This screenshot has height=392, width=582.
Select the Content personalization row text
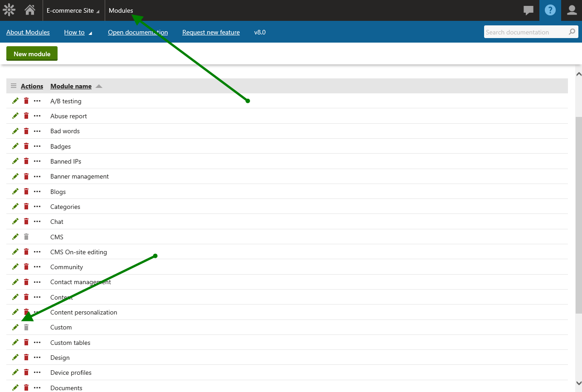[x=83, y=312]
